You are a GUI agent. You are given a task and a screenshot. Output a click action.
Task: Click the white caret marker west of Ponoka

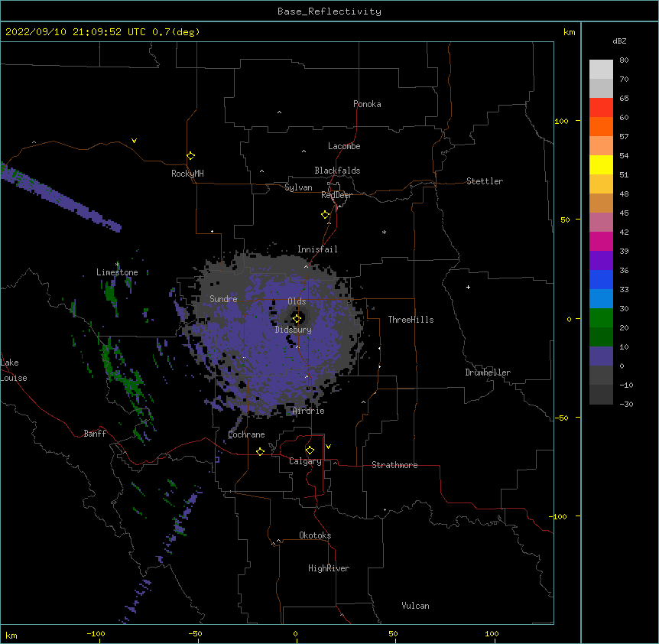(x=280, y=112)
